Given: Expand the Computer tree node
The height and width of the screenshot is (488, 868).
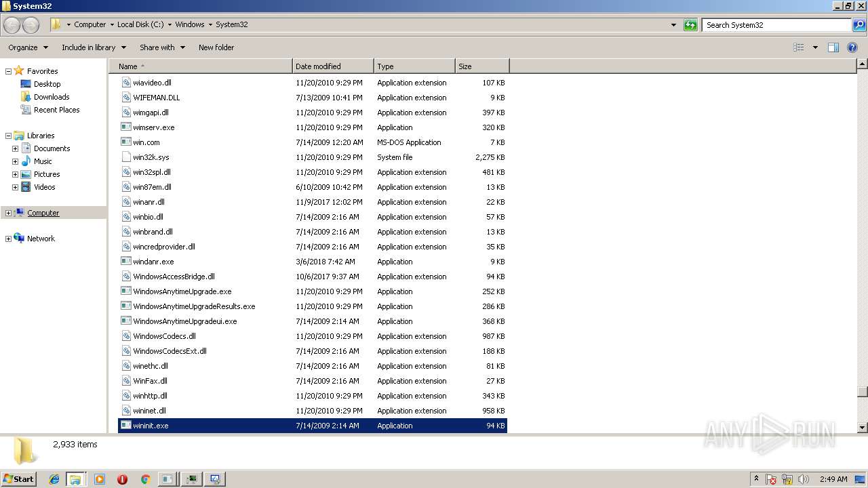Looking at the screenshot, I should (8, 213).
